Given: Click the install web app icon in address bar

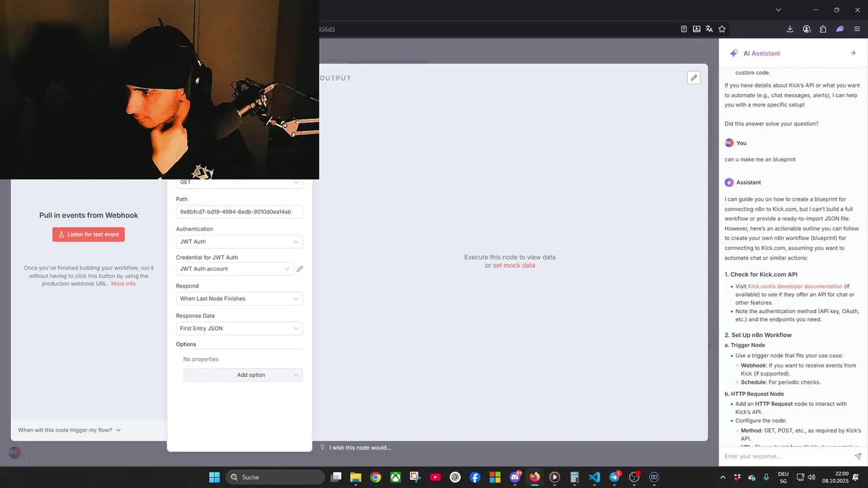Looking at the screenshot, I should 696,29.
